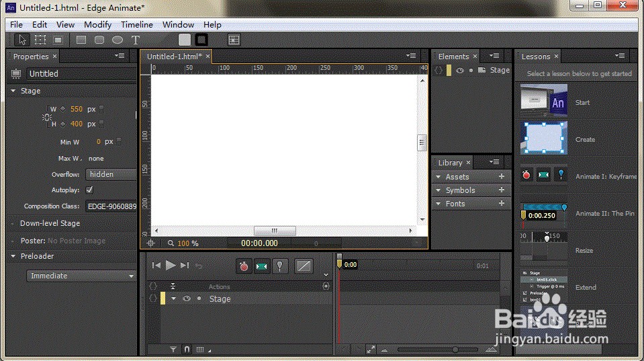Add a new item to Symbols
This screenshot has width=644, height=361.
[x=501, y=190]
